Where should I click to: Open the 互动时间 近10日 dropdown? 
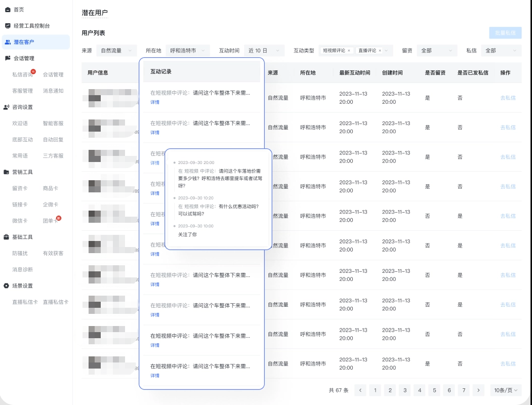tap(264, 51)
